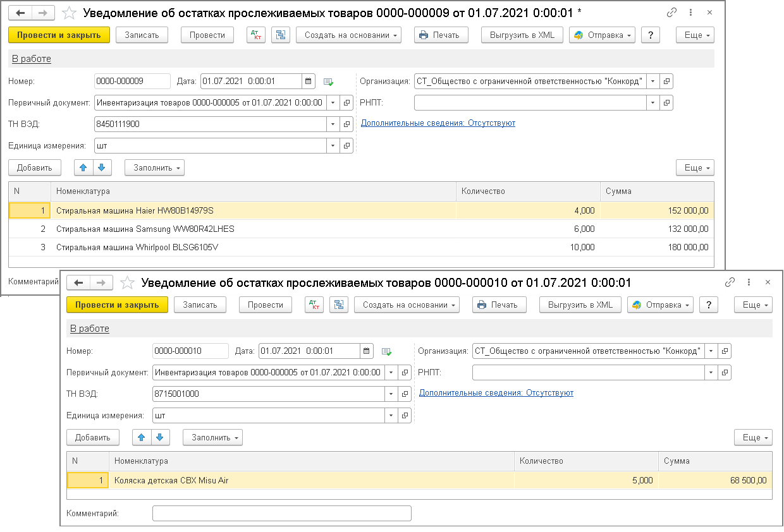
Task: Click back arrow in notification 0000-000009 window
Action: [x=20, y=13]
